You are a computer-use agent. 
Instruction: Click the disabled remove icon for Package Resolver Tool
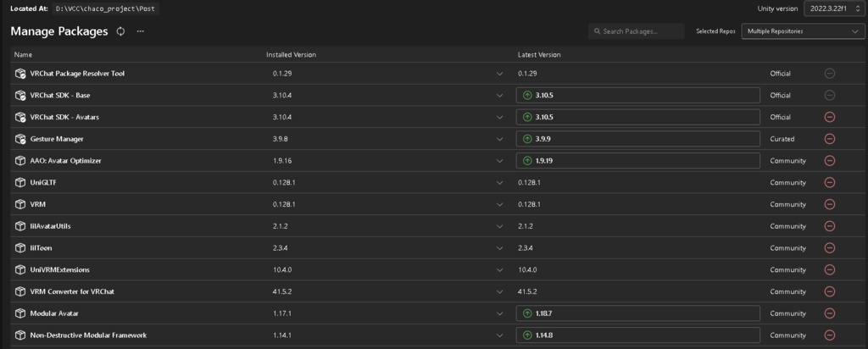click(829, 74)
